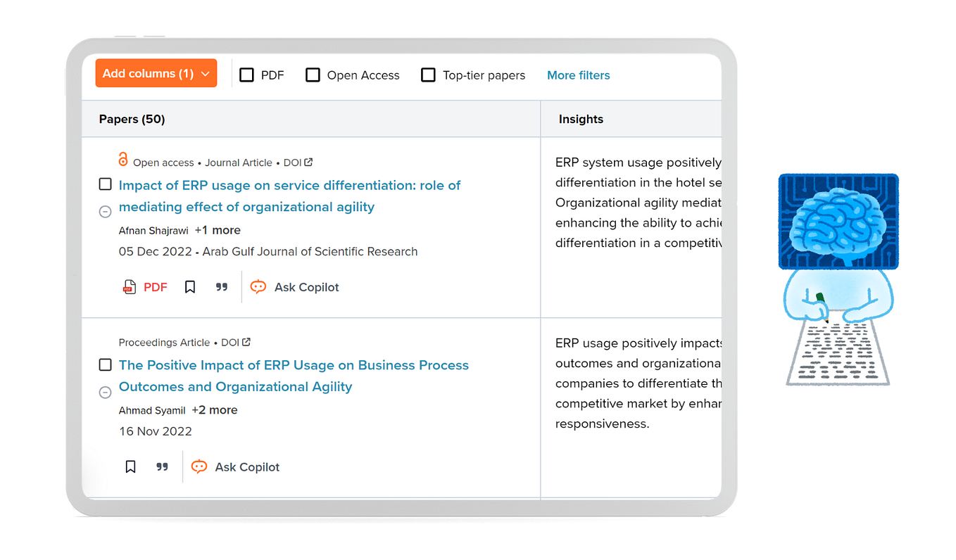The width and height of the screenshot is (956, 560).
Task: Ask Copilot about the second paper
Action: [x=236, y=467]
